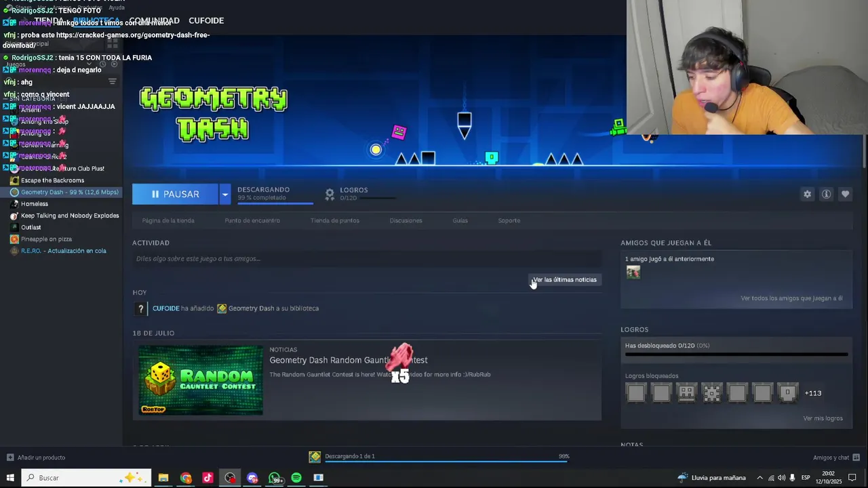Open WhatsApp from taskbar

pos(275,478)
